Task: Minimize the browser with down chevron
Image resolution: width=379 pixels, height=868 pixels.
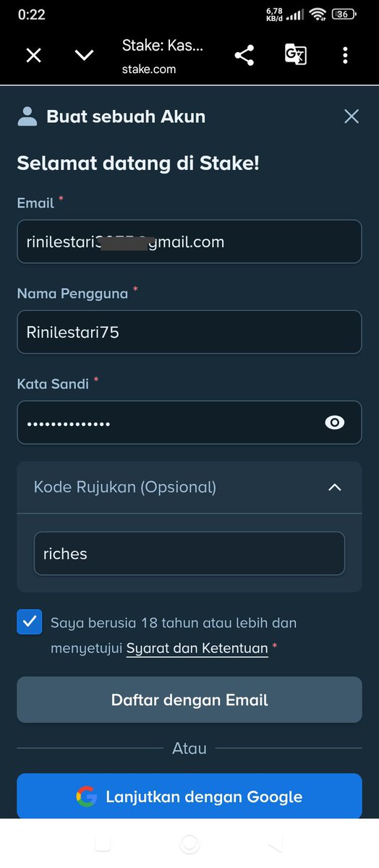Action: point(85,56)
